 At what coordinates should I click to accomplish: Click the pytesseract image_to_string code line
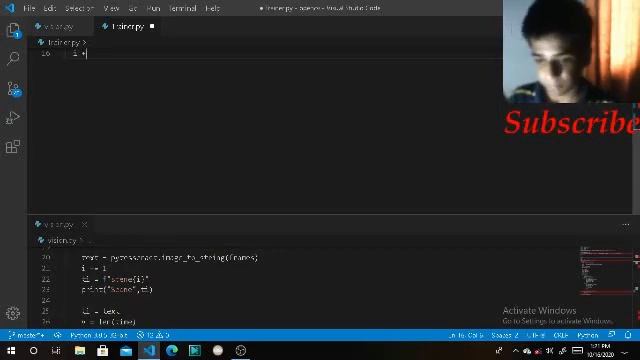coord(169,258)
